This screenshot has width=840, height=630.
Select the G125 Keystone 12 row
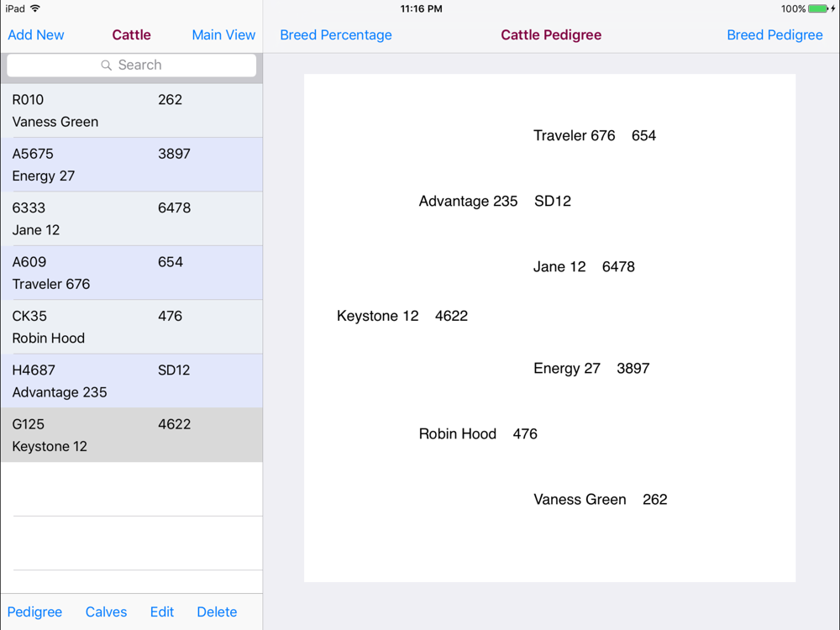click(x=131, y=435)
